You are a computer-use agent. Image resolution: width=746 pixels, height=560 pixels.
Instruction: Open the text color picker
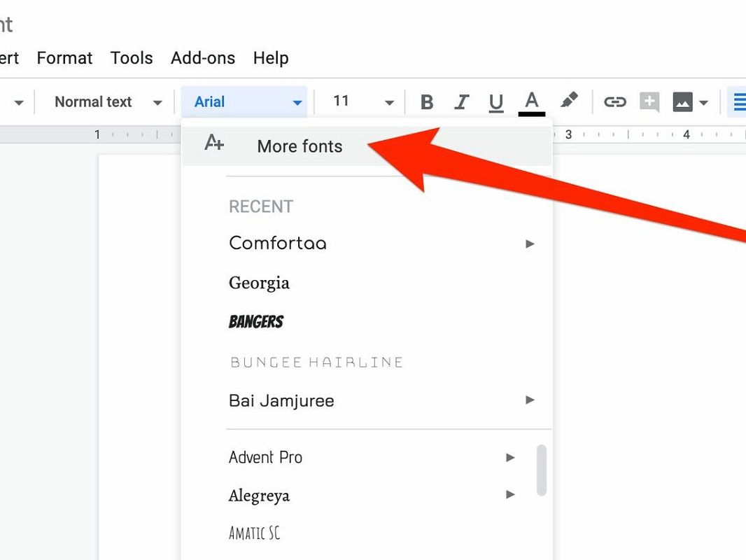(532, 102)
